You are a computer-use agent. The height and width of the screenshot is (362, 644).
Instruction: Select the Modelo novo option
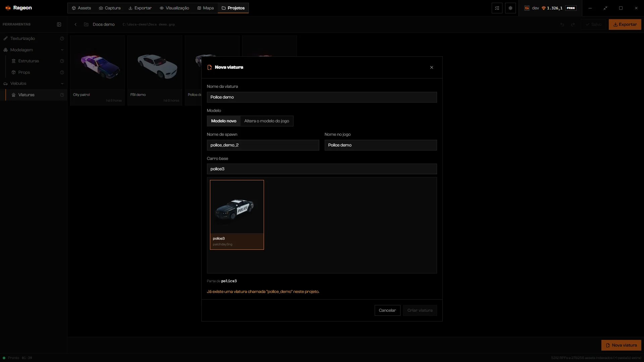(x=224, y=121)
